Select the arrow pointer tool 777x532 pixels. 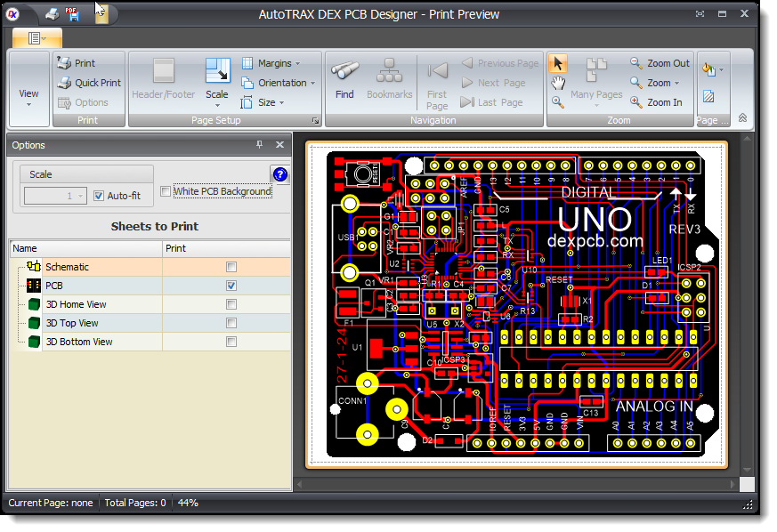pyautogui.click(x=558, y=62)
